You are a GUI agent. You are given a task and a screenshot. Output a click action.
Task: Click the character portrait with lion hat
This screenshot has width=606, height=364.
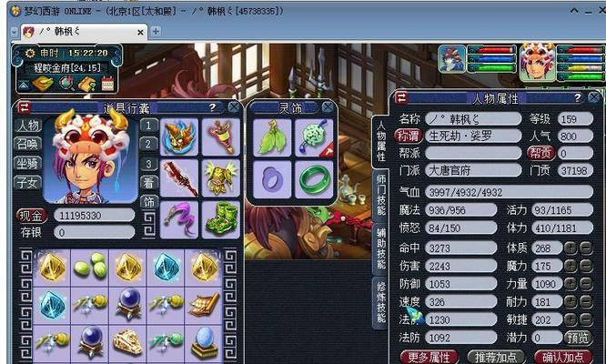90,157
